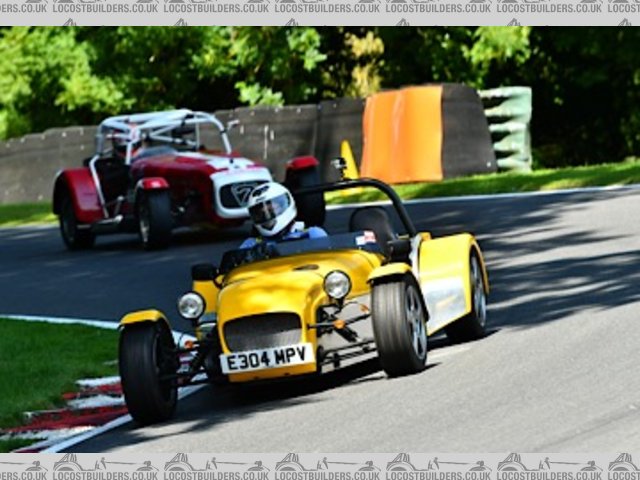The height and width of the screenshot is (480, 640).
Task: Click the red car's number 7 grille
Action: click(241, 193)
